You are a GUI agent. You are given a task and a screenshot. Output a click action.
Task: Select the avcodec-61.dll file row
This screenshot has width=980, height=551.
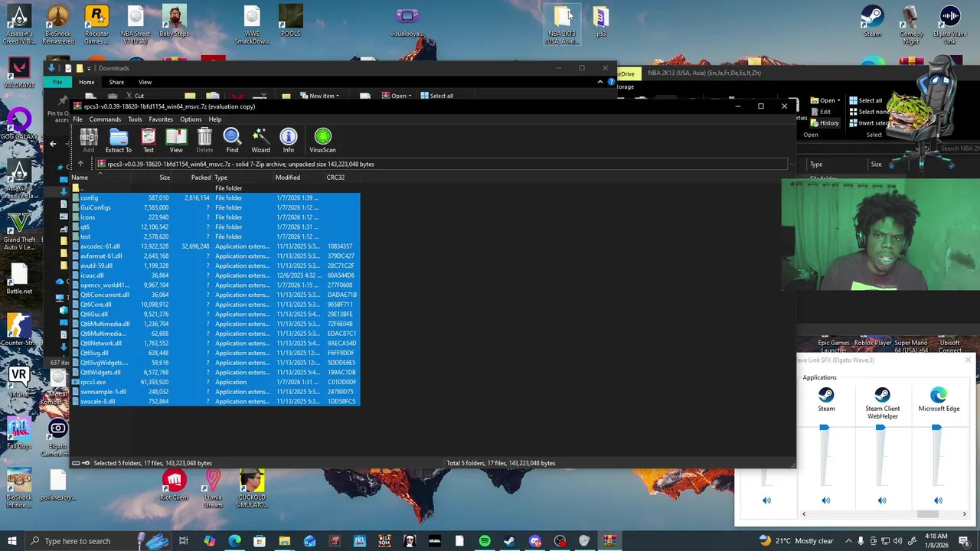click(215, 246)
